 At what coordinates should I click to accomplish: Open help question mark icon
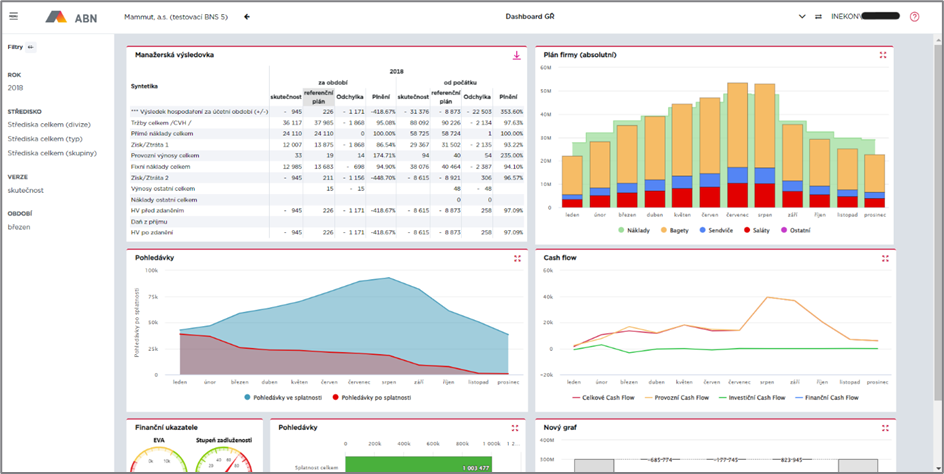914,17
